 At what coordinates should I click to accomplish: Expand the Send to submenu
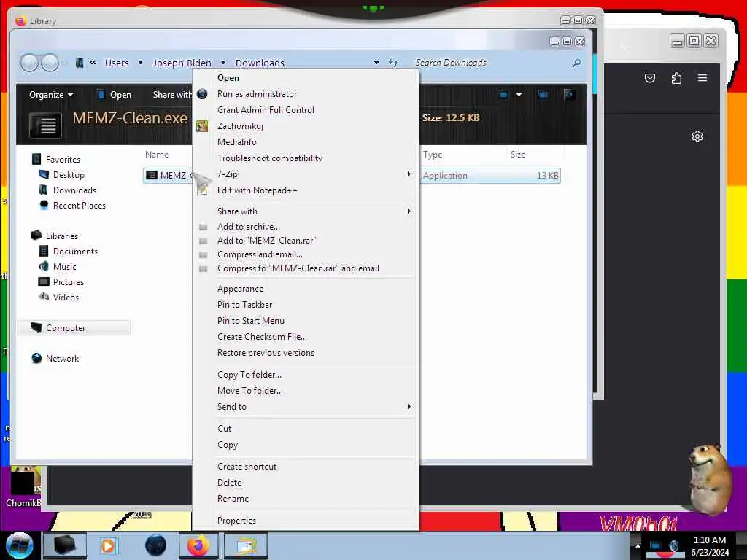(306, 407)
